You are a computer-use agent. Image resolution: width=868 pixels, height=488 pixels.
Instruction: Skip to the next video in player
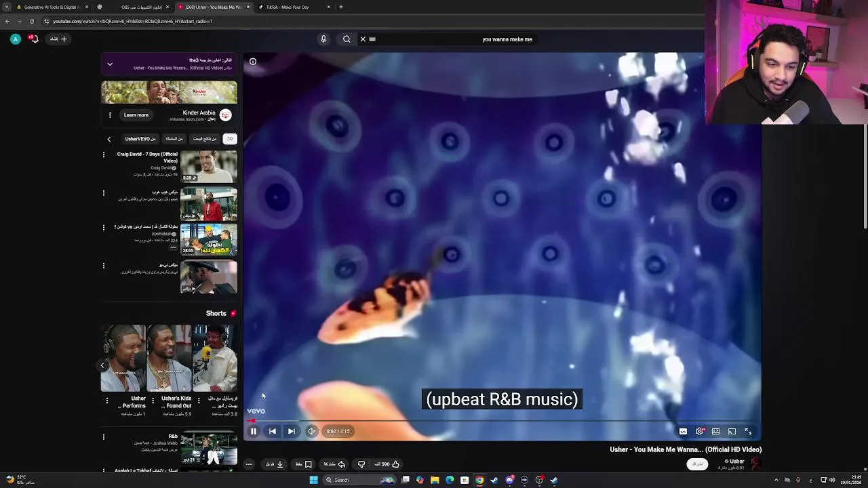291,431
